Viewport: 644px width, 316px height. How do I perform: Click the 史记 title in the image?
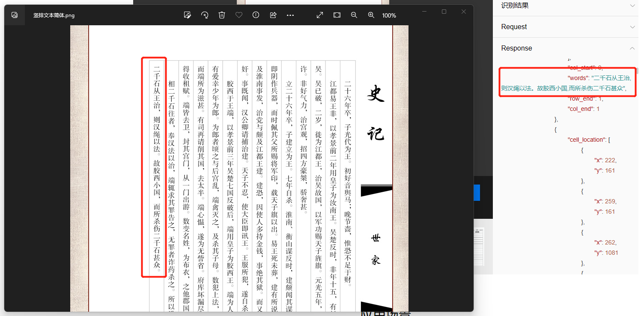[x=376, y=113]
